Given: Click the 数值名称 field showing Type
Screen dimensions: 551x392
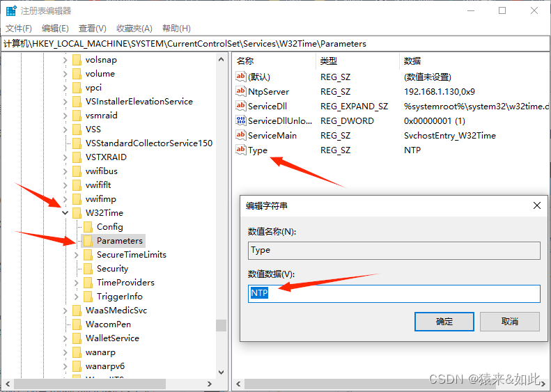Looking at the screenshot, I should click(394, 251).
